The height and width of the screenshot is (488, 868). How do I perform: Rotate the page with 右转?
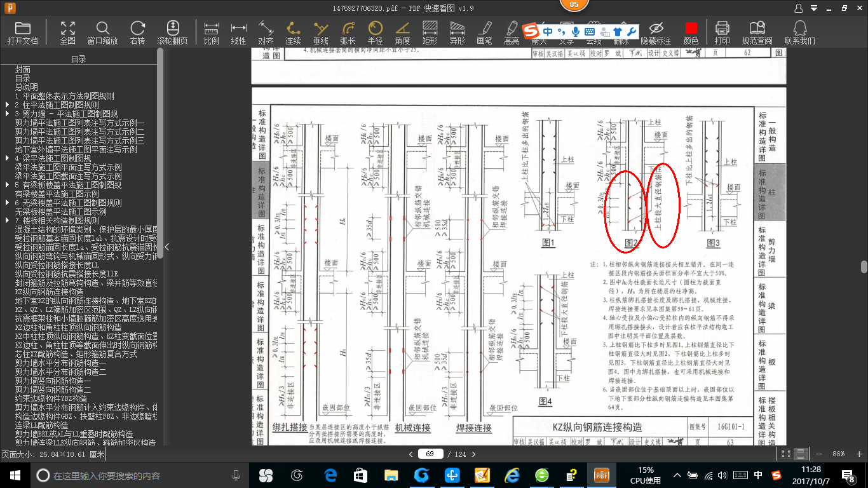pyautogui.click(x=137, y=32)
